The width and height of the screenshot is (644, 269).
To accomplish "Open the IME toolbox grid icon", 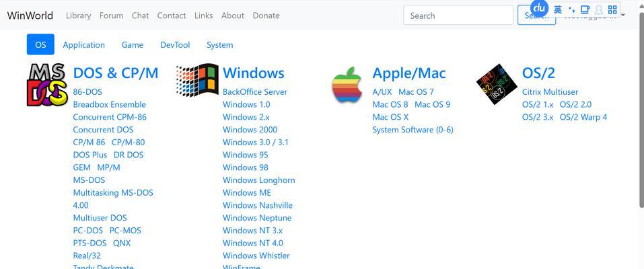I will tap(612, 9).
